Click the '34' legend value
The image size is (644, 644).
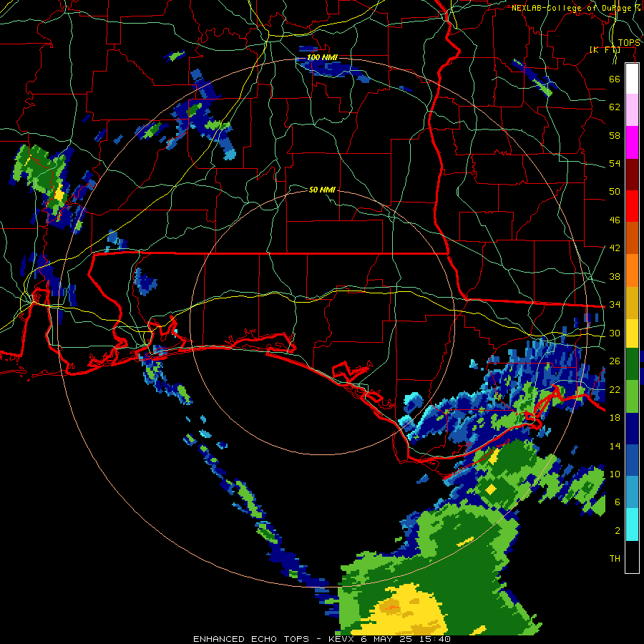pos(615,305)
